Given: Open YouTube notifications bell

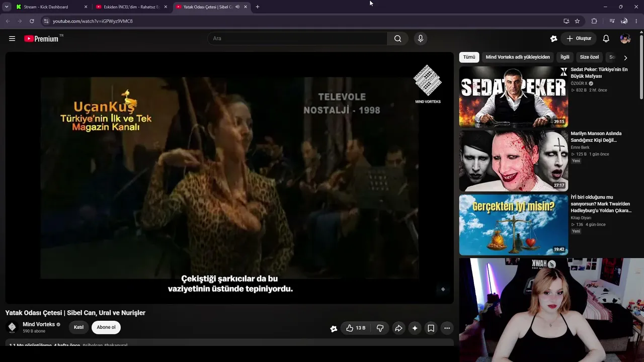Looking at the screenshot, I should pyautogui.click(x=606, y=39).
